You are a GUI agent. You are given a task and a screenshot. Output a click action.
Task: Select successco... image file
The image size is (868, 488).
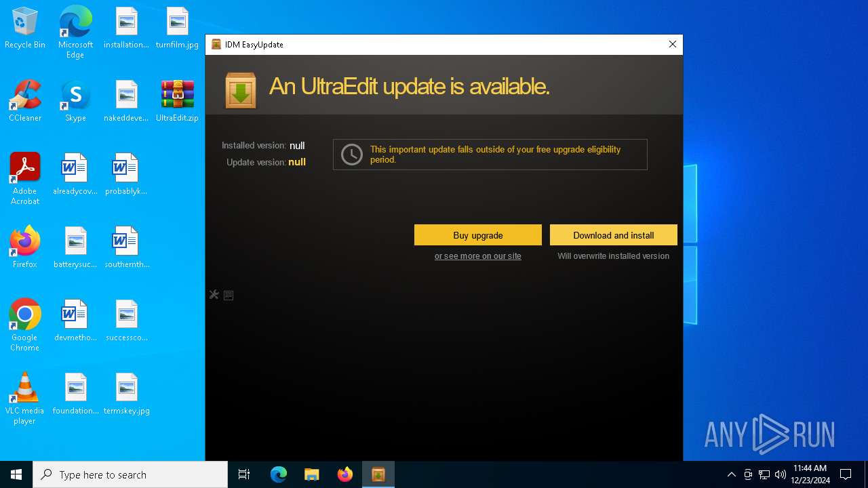(x=126, y=321)
